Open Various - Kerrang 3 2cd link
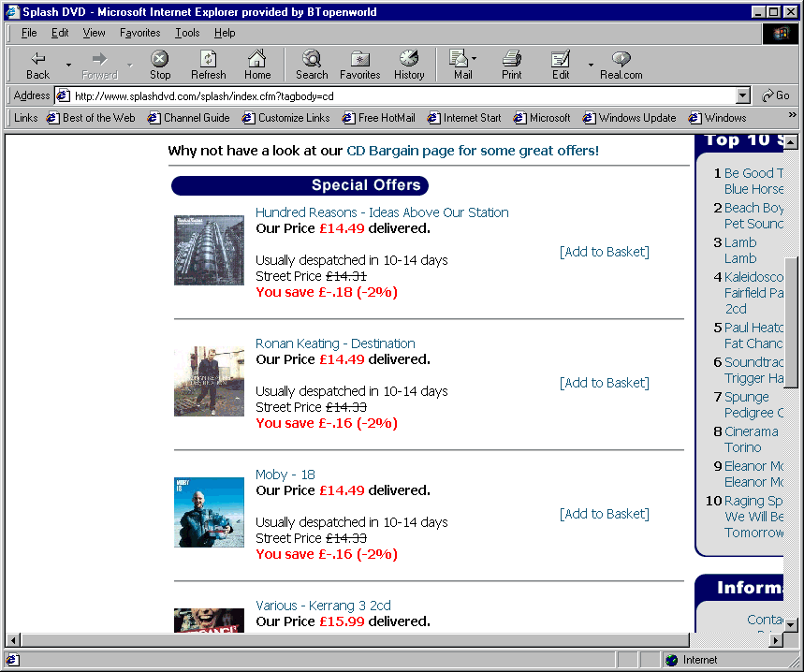Screen dimensions: 804x672 click(x=323, y=606)
